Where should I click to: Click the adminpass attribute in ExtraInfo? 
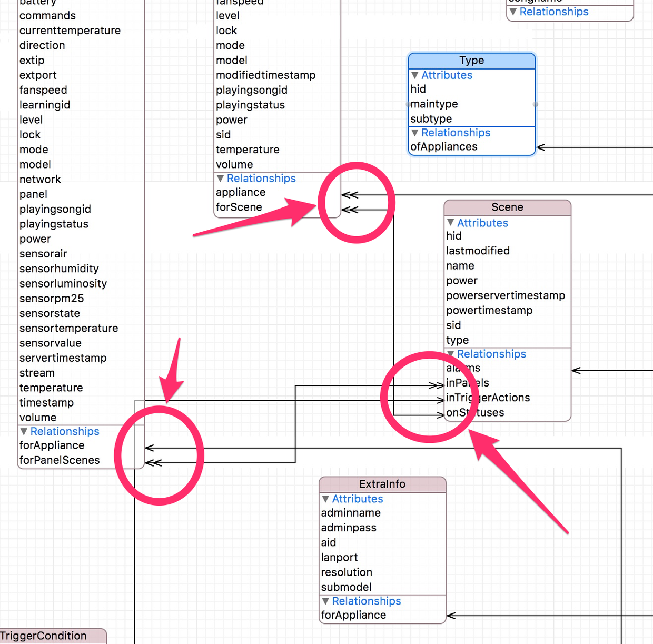point(349,528)
